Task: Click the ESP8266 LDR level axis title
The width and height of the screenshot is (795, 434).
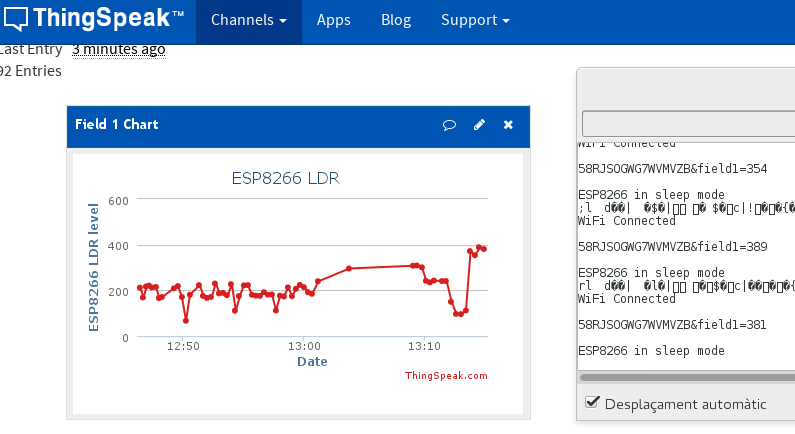Action: [x=93, y=268]
